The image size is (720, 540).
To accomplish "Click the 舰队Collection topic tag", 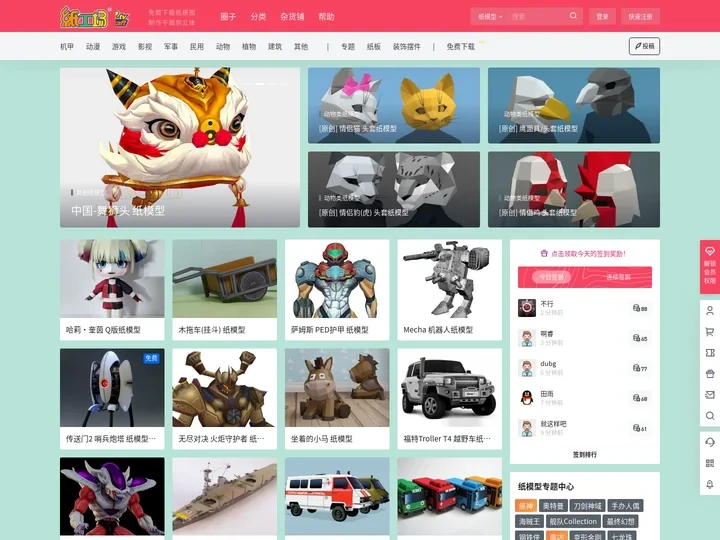I will (x=573, y=521).
